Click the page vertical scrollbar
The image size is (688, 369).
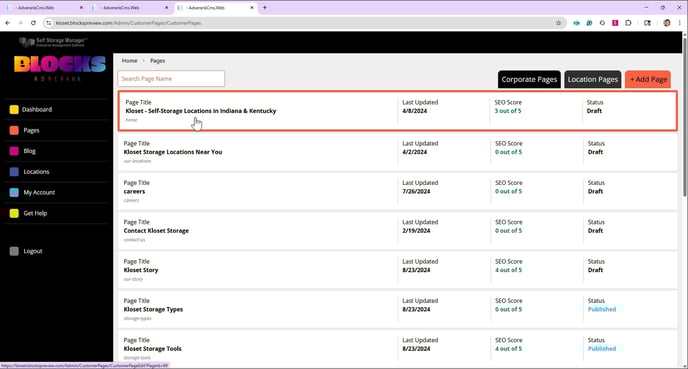tap(684, 118)
